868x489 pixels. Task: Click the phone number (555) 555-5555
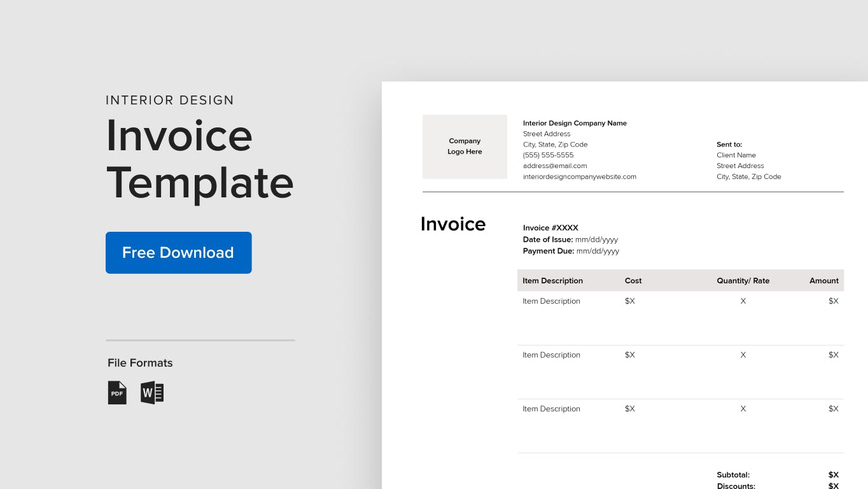pos(548,155)
